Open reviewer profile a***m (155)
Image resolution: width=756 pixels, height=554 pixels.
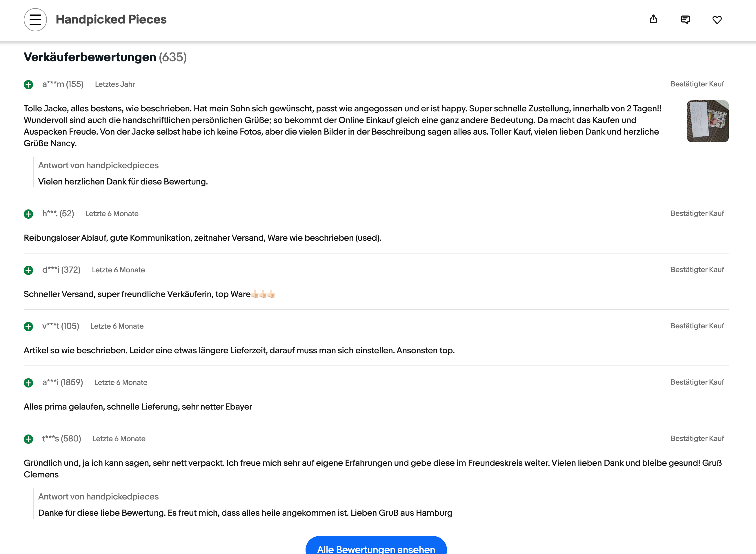coord(63,84)
